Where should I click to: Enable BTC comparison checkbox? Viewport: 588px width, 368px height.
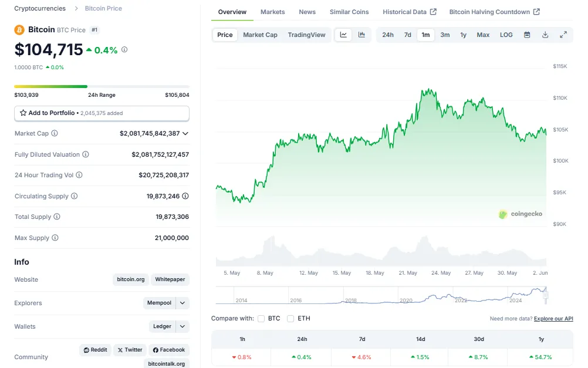pyautogui.click(x=261, y=319)
